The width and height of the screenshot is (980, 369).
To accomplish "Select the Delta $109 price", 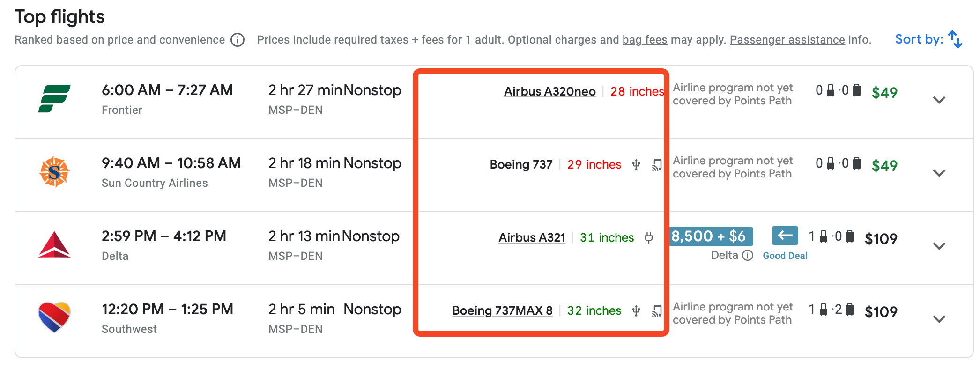I will click(881, 239).
